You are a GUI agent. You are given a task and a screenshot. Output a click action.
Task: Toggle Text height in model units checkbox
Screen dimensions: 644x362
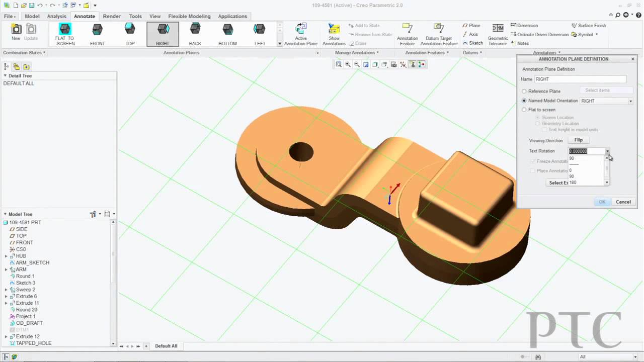coord(544,130)
